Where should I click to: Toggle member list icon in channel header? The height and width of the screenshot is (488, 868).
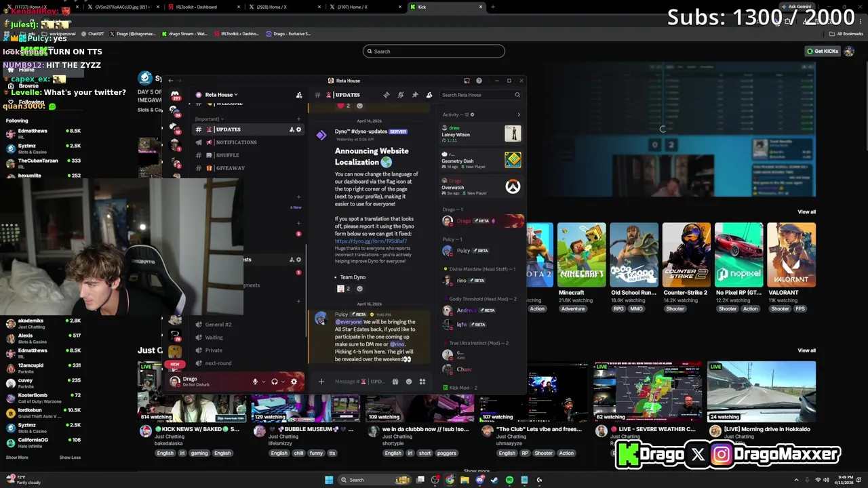[x=429, y=95]
